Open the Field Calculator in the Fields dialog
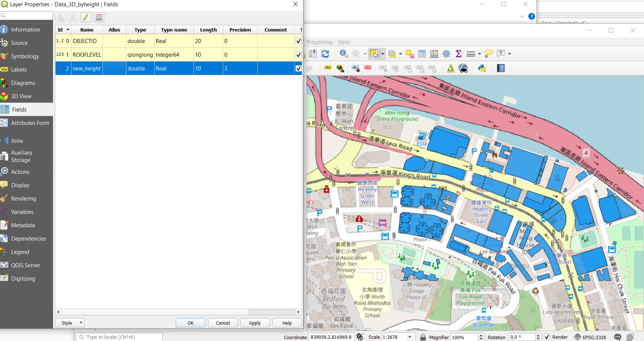Viewport: 644px width, 341px height. coord(99,17)
